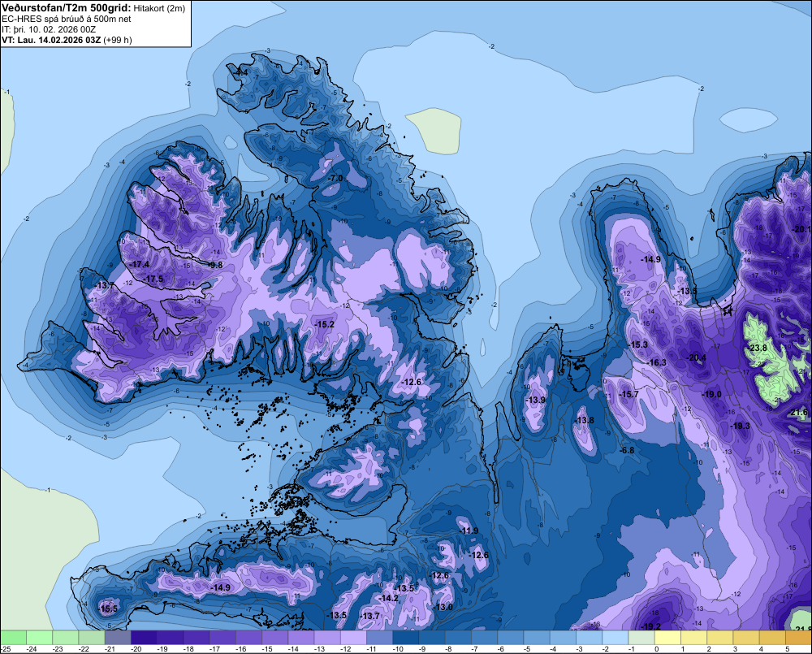The image size is (812, 654).
Task: Click the '-14.2' temperature label
Action: (388, 598)
